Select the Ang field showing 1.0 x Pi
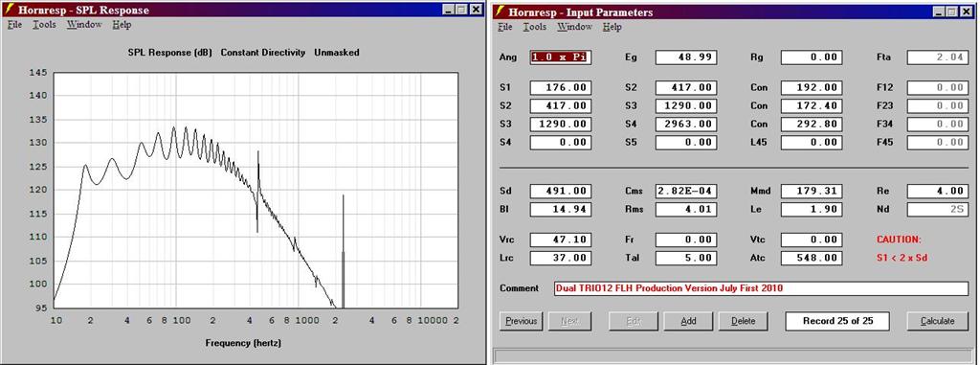The width and height of the screenshot is (980, 365). tap(560, 57)
